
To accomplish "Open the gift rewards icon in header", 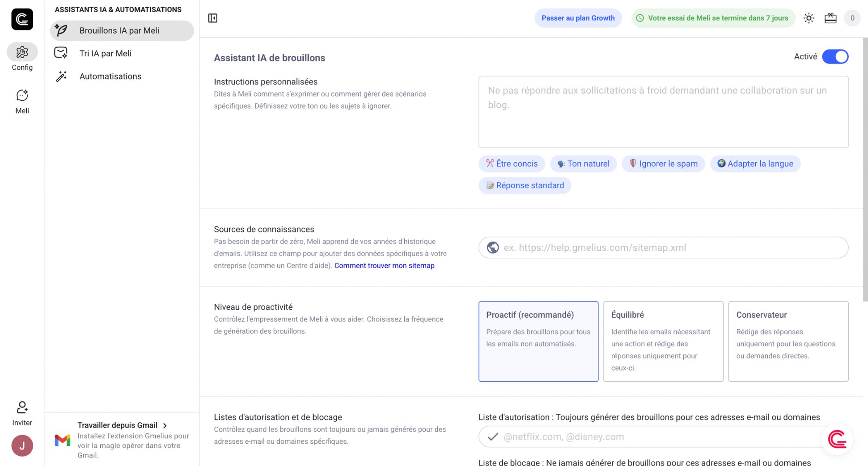I will [x=830, y=18].
